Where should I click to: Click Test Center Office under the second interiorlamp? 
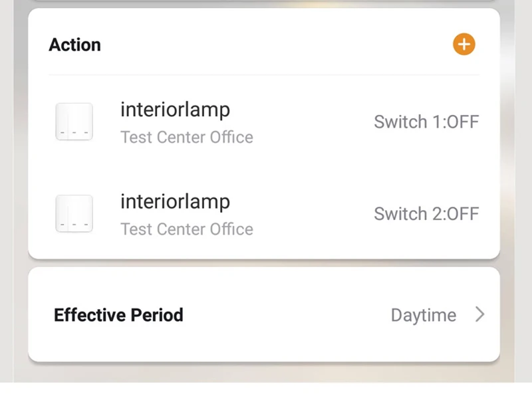(186, 229)
